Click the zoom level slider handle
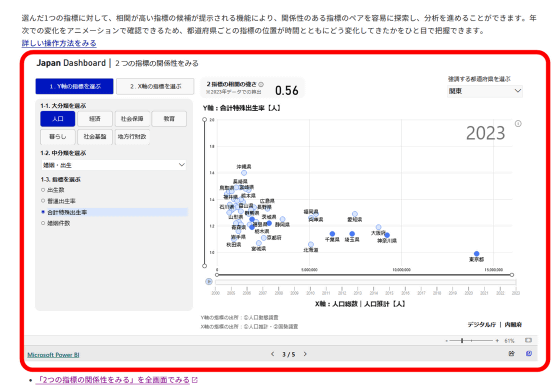This screenshot has width=560, height=392. click(462, 341)
